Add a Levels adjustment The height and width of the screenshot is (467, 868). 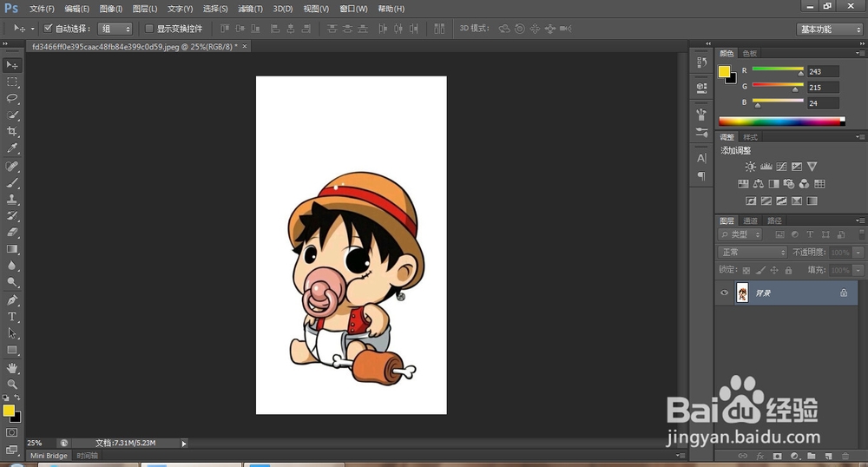[766, 167]
